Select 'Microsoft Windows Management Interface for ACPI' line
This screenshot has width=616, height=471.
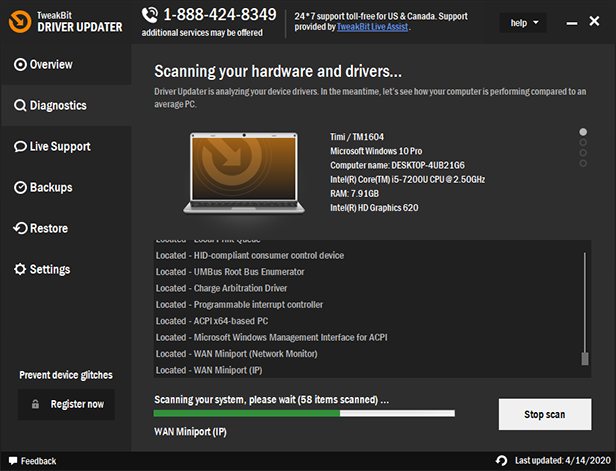pyautogui.click(x=271, y=337)
